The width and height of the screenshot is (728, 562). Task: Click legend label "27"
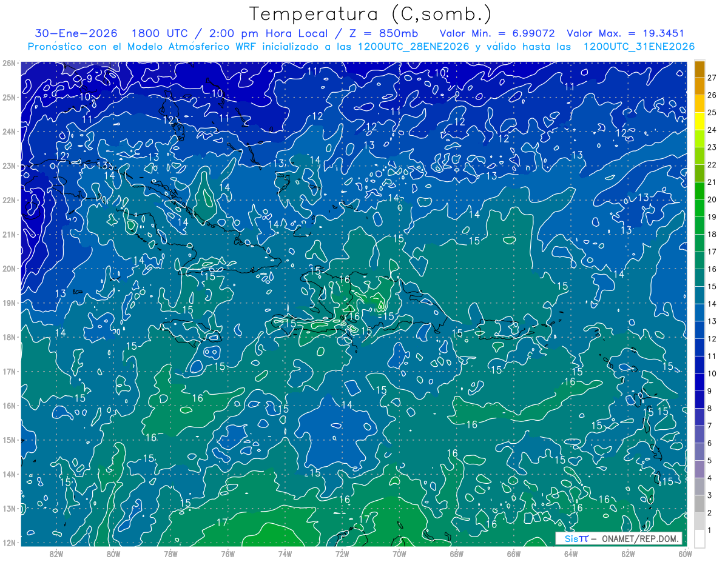(x=712, y=78)
